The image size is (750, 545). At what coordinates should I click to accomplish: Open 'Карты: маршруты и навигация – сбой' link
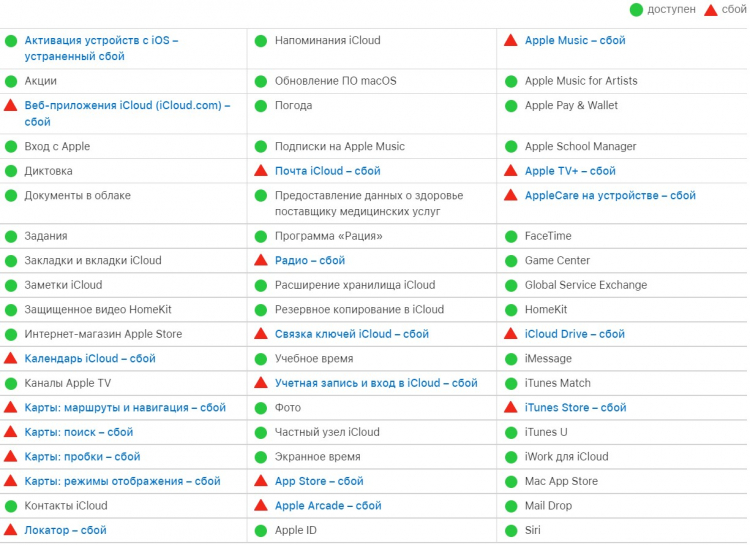click(125, 408)
